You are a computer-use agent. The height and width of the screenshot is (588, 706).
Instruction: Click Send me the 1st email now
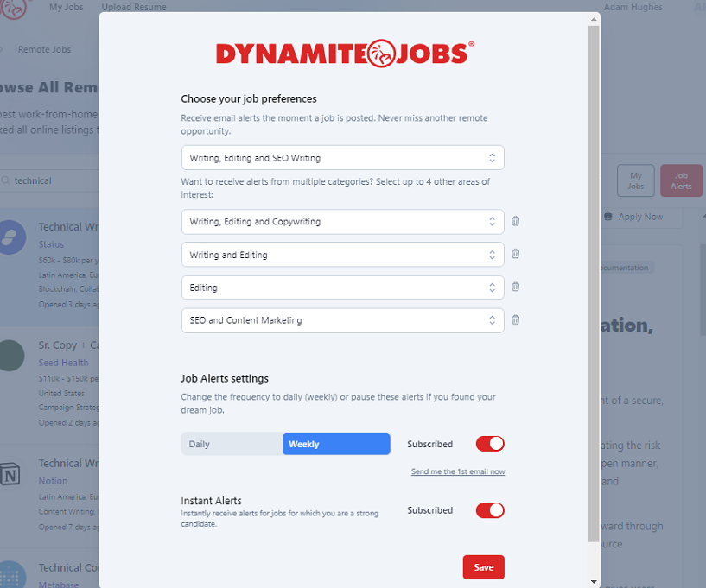[x=458, y=471]
